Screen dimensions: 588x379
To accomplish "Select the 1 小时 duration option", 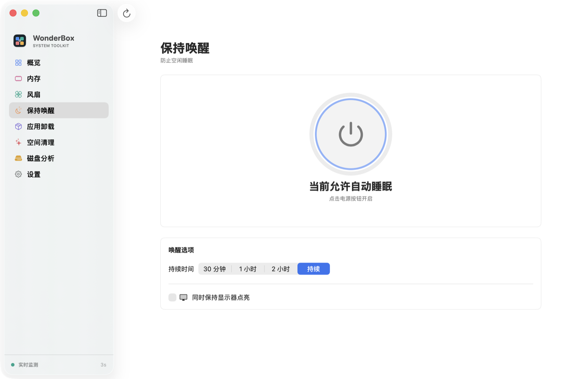I will (x=248, y=269).
